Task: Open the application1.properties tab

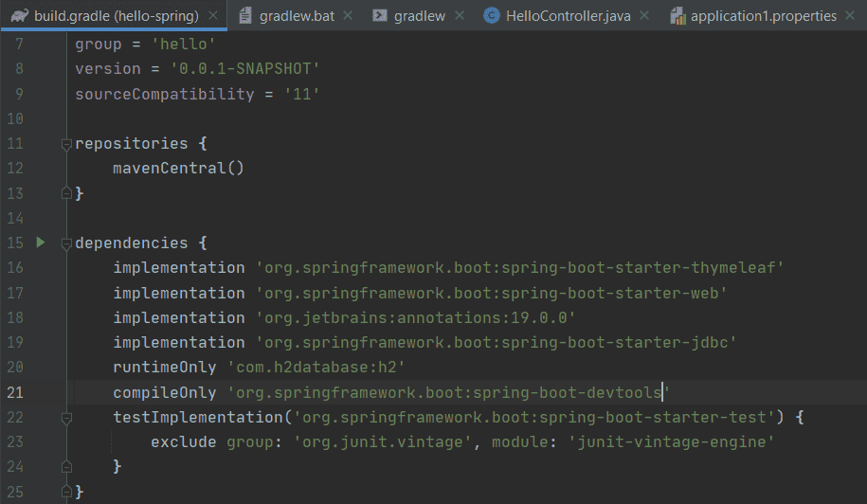Action: (763, 16)
